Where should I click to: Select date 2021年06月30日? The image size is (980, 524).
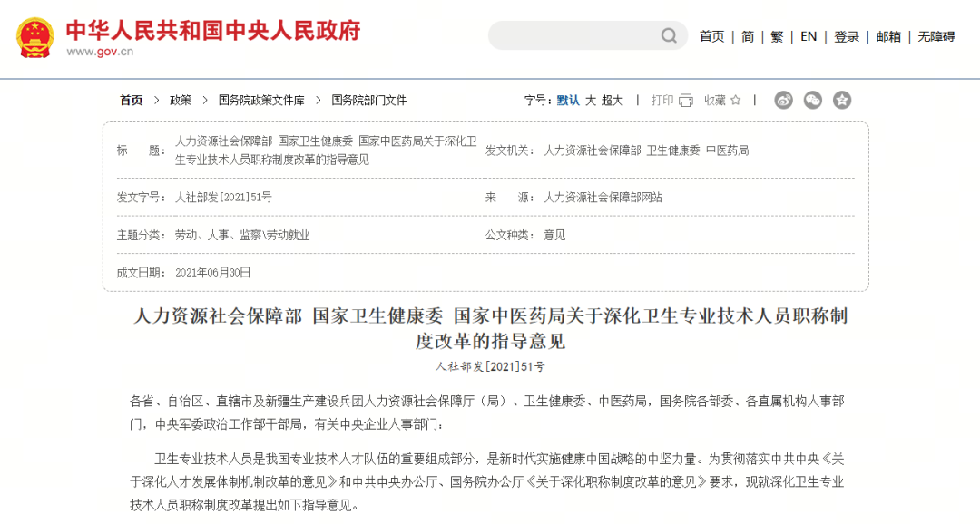click(212, 272)
